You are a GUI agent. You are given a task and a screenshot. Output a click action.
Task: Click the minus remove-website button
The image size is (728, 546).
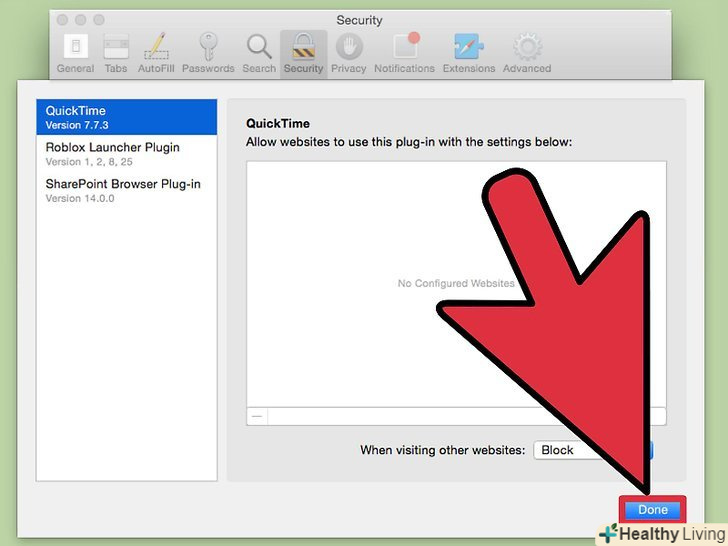point(257,416)
